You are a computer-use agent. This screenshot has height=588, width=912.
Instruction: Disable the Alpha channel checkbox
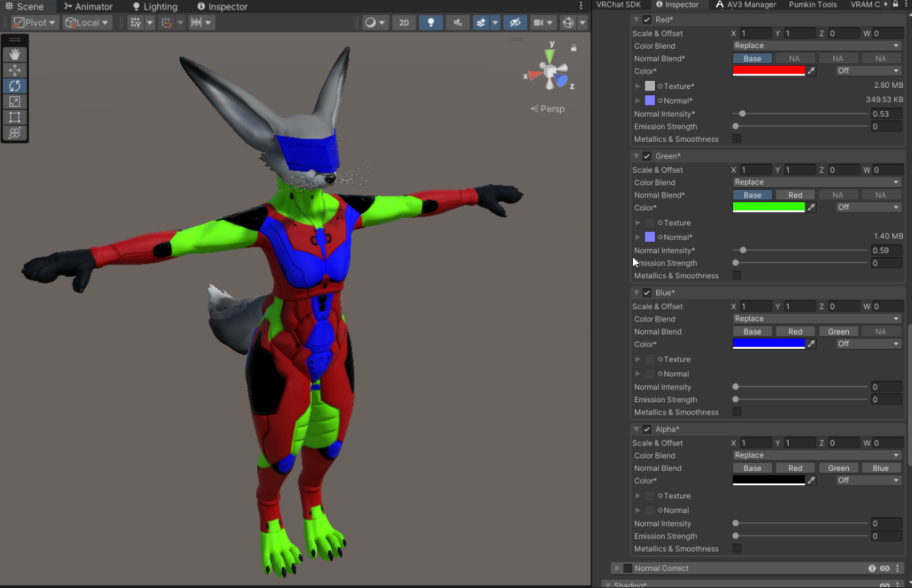tap(647, 430)
